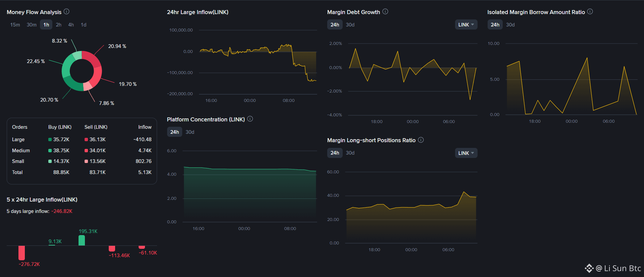This screenshot has height=277, width=644.
Task: Switch Platform Concentration chart to 30d
Action: coord(190,132)
